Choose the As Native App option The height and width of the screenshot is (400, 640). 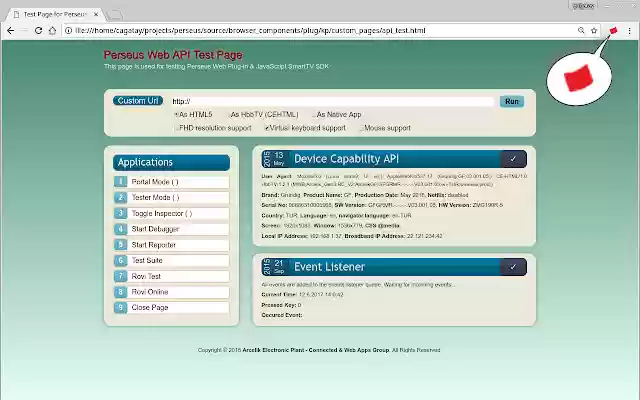[313, 115]
